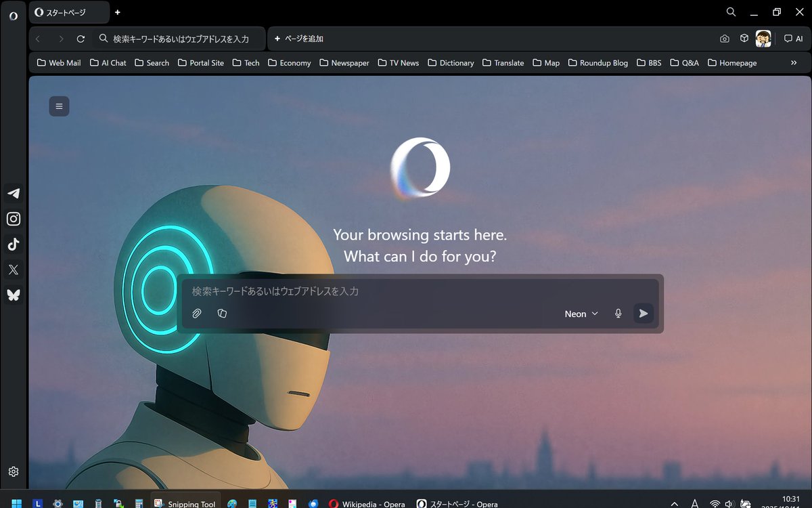Open the Web Mail bookmark folder
Screen dimensions: 812x508
point(59,63)
